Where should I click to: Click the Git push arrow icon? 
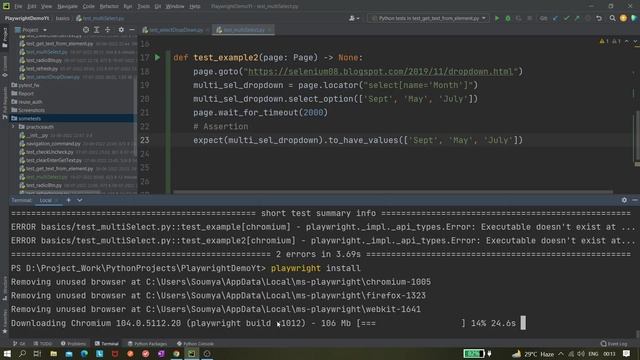[x=577, y=18]
